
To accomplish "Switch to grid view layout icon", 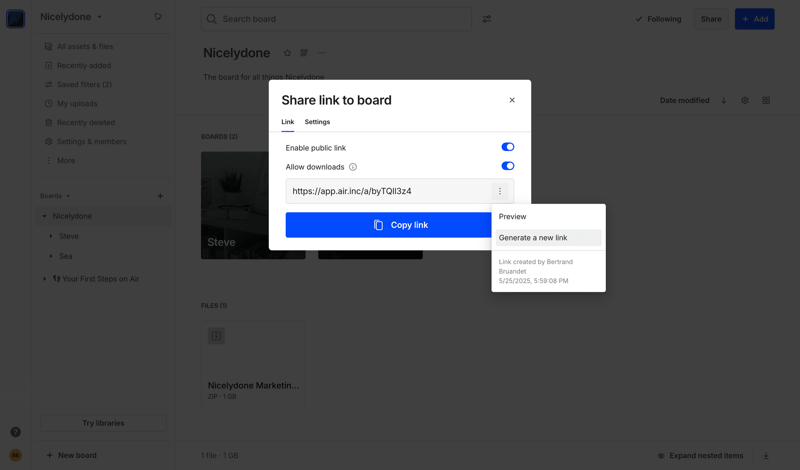I will [x=766, y=101].
